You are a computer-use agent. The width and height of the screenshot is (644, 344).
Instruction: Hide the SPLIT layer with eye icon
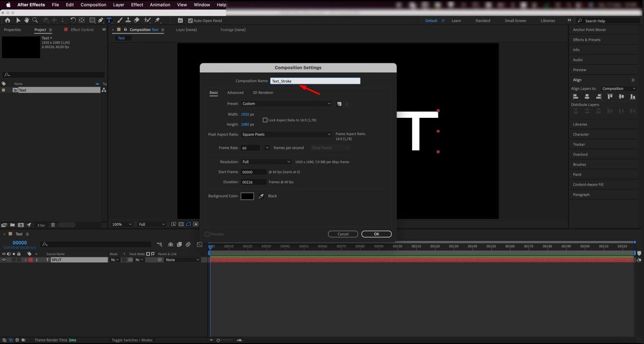click(3, 260)
